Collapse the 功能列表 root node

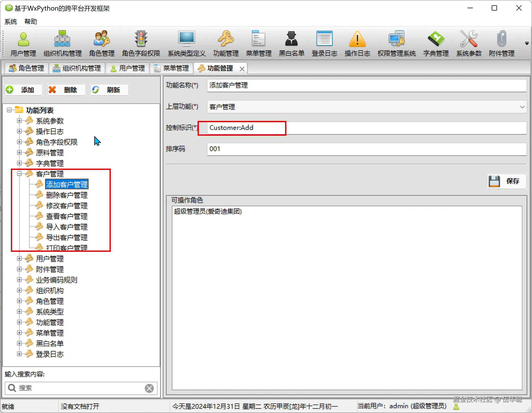[9, 110]
